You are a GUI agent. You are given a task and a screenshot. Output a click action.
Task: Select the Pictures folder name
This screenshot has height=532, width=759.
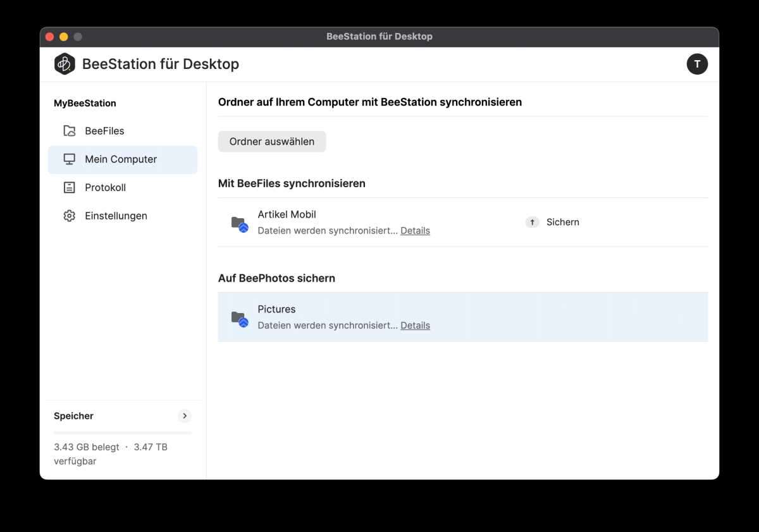[x=276, y=309]
